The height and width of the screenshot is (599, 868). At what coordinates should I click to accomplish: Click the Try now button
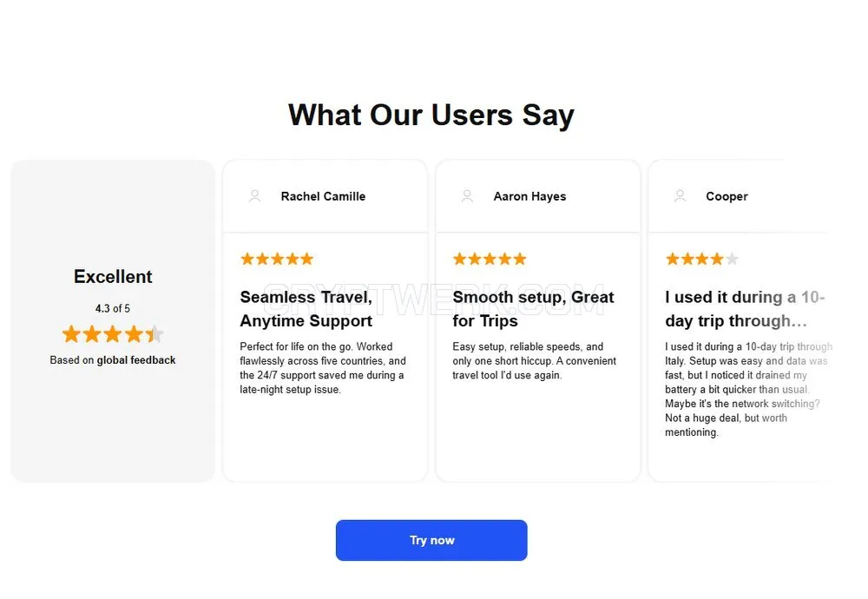click(431, 540)
